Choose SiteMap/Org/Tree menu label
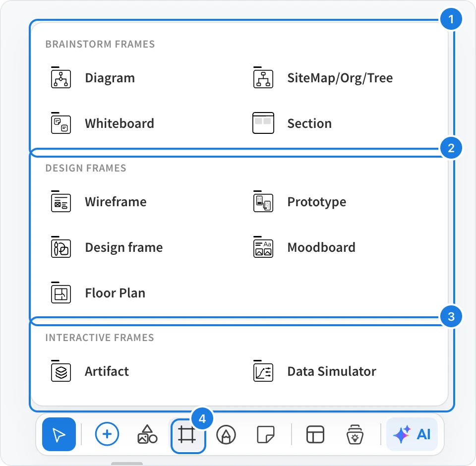This screenshot has height=466, width=476. 340,78
